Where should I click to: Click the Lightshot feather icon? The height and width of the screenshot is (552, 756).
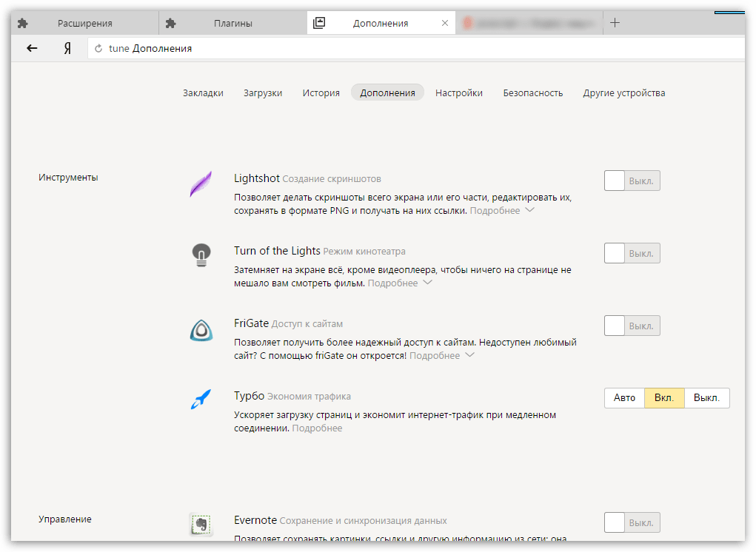click(x=201, y=184)
